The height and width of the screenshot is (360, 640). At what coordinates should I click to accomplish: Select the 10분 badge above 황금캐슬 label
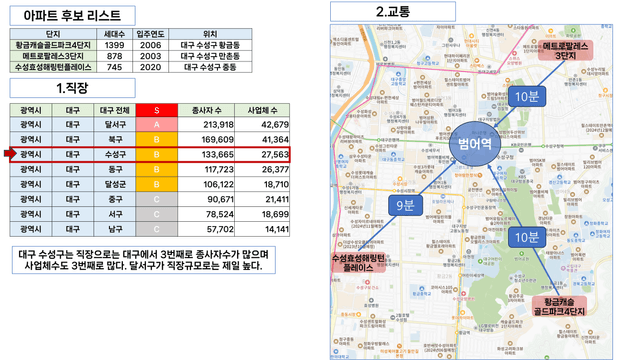527,237
